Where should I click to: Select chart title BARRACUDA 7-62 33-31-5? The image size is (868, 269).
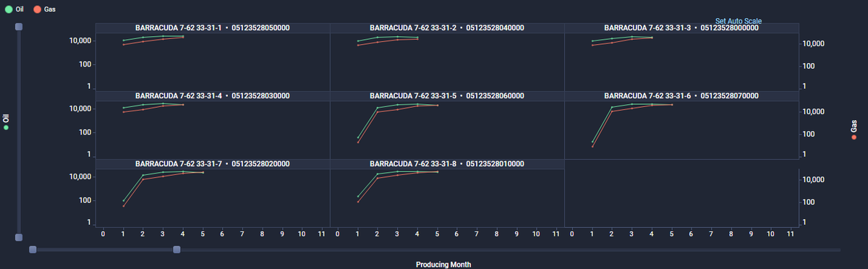tap(447, 95)
